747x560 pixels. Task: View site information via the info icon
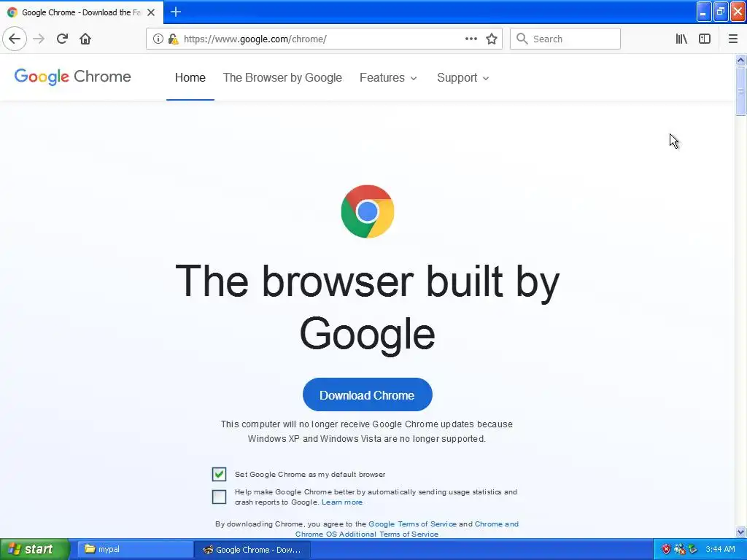point(158,39)
